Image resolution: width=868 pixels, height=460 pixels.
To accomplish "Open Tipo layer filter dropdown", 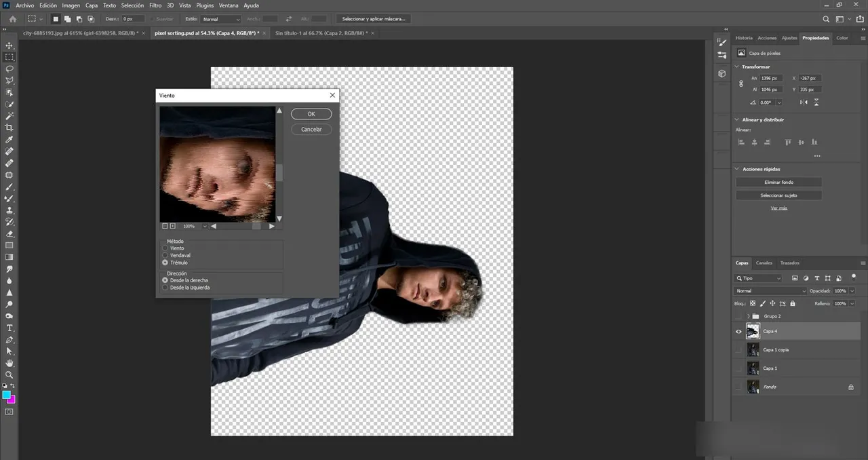I will pyautogui.click(x=758, y=278).
